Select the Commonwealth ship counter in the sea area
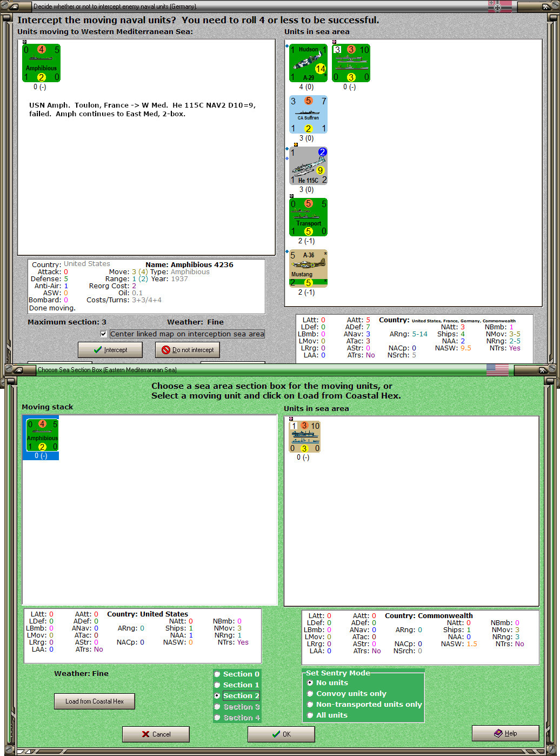Viewport: 560px width, 756px height. tap(304, 437)
